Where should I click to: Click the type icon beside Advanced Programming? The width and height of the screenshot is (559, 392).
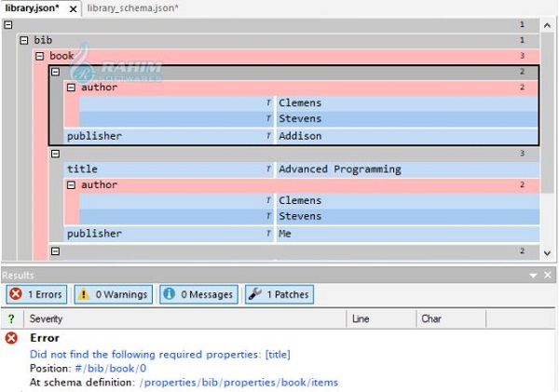269,169
